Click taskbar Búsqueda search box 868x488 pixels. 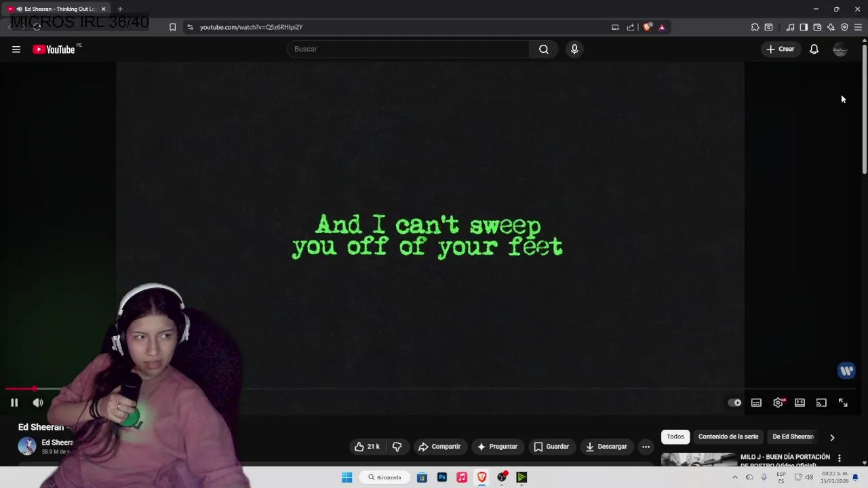coord(384,477)
